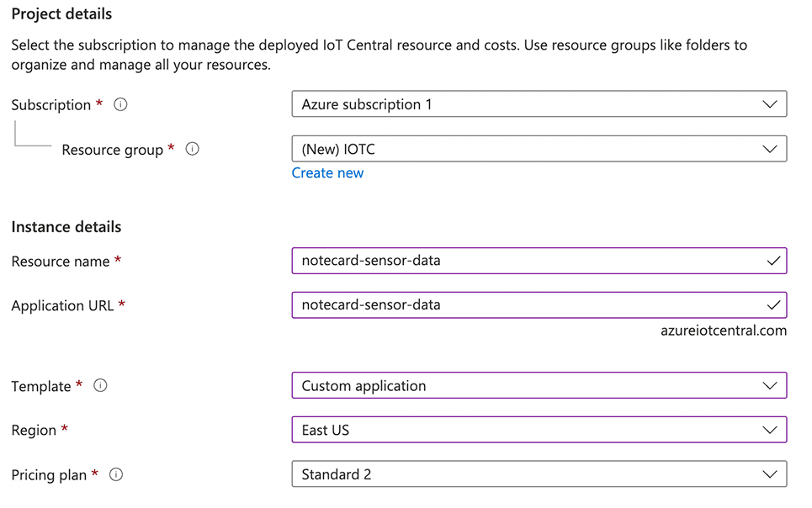Screen dimensions: 812x508
Task: Open the Azure subscription 1 dropdown
Action: [x=539, y=104]
